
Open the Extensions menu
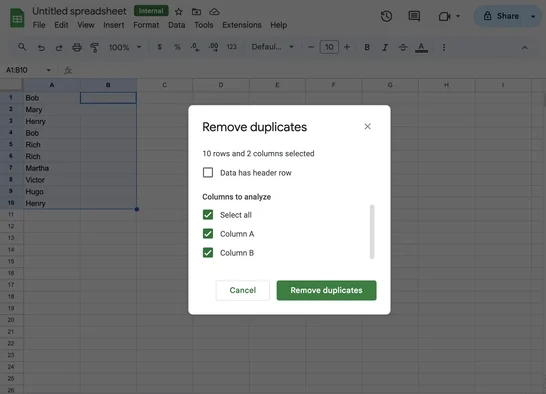click(242, 25)
